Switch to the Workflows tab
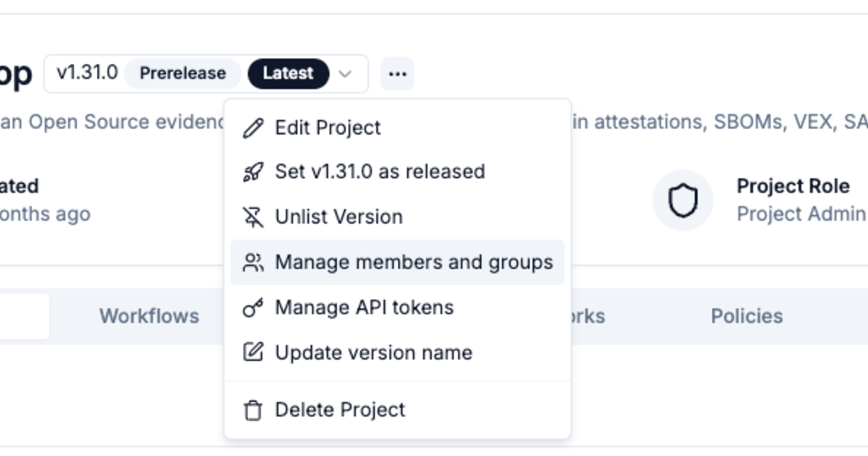This screenshot has height=456, width=868. [149, 316]
